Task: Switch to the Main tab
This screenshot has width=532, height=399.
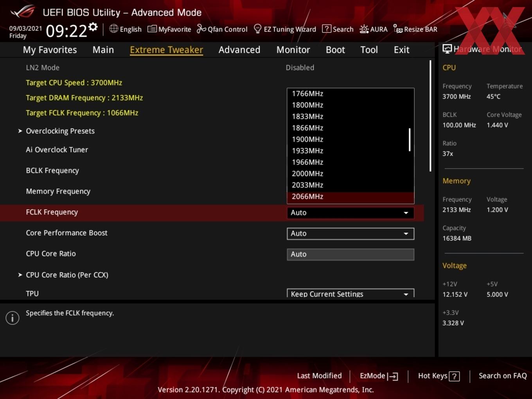Action: pos(103,50)
